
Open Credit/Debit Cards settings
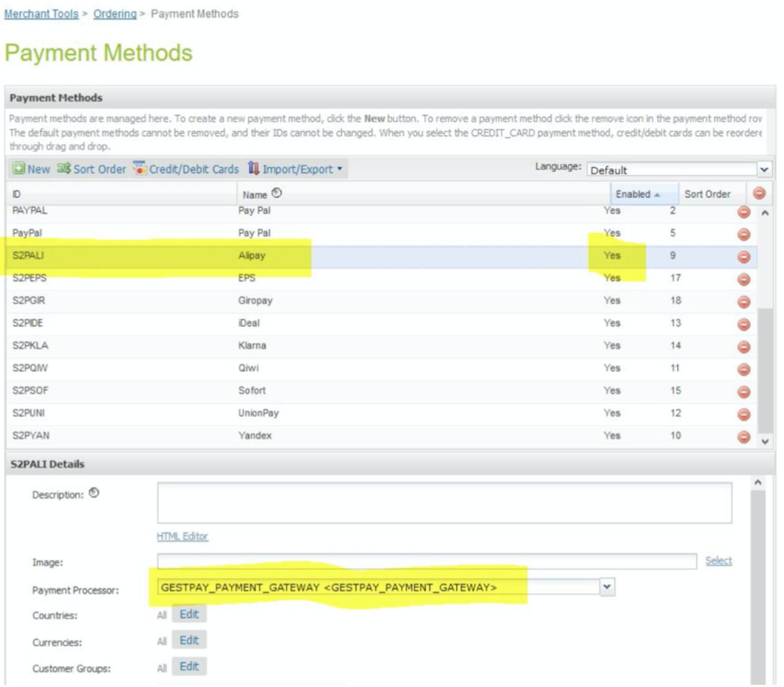click(x=186, y=169)
